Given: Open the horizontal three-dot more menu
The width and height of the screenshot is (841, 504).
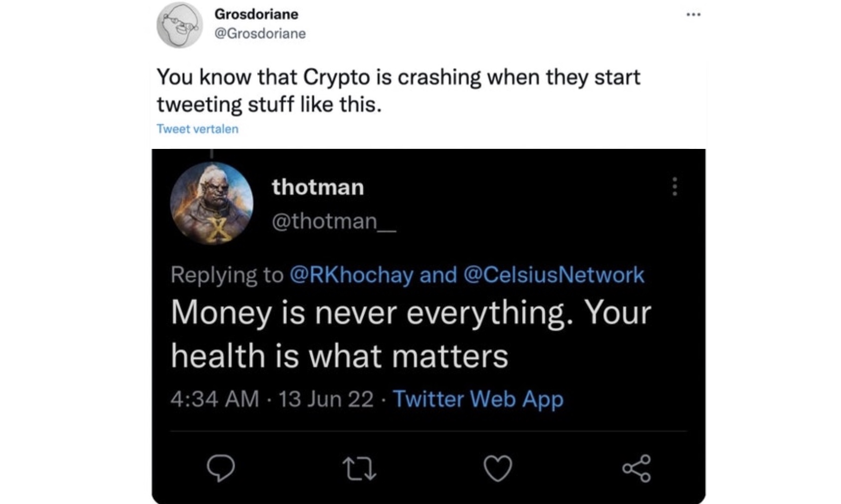Looking at the screenshot, I should click(x=693, y=15).
